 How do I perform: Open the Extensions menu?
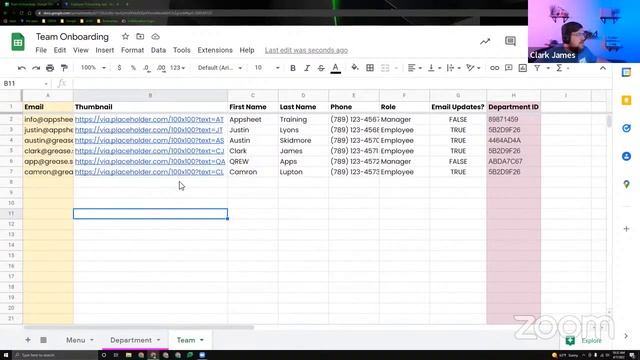pyautogui.click(x=215, y=50)
